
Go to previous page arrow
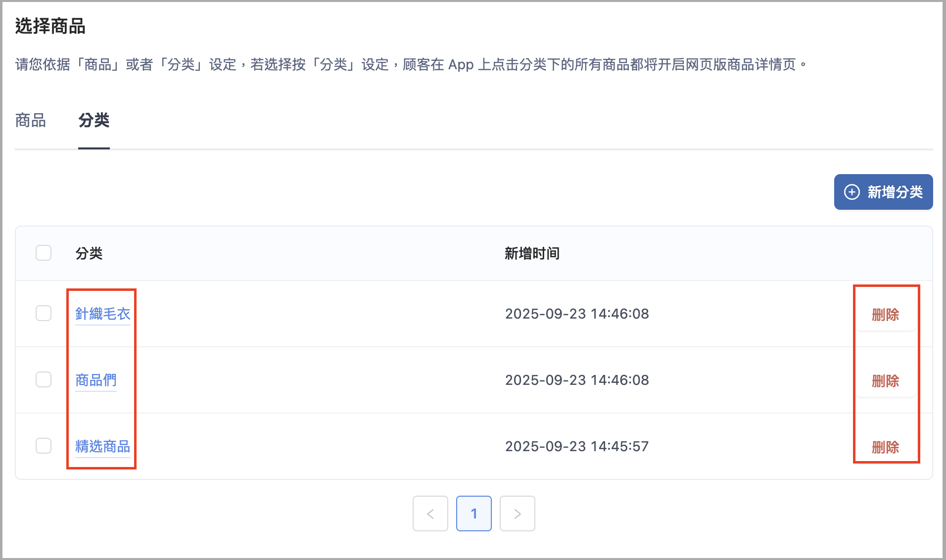point(430,513)
